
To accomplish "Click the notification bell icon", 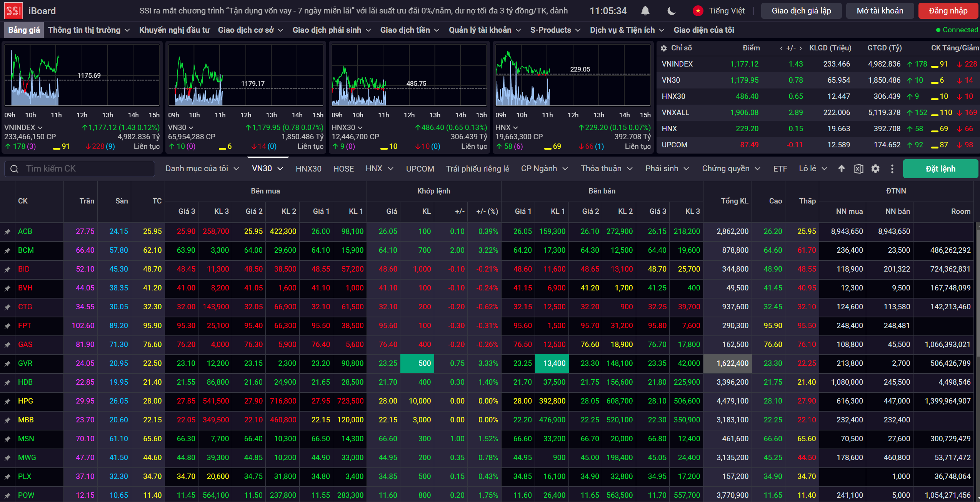I will pyautogui.click(x=645, y=11).
